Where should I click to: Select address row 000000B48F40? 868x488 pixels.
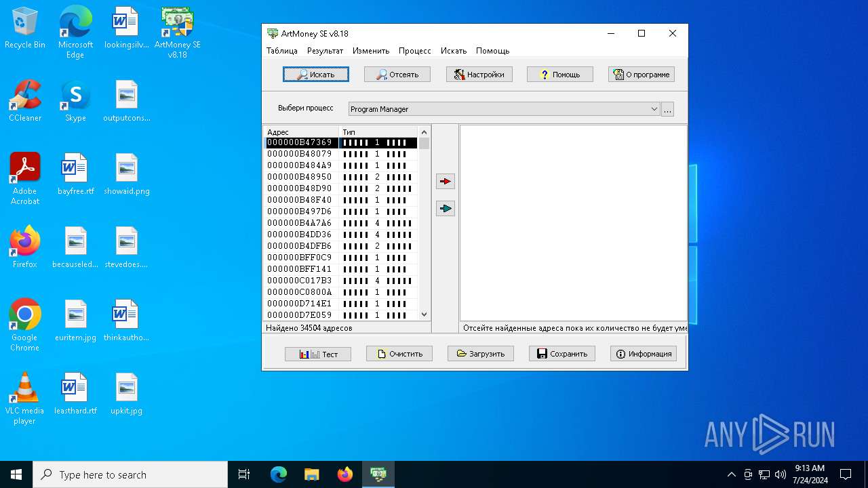[x=340, y=201]
